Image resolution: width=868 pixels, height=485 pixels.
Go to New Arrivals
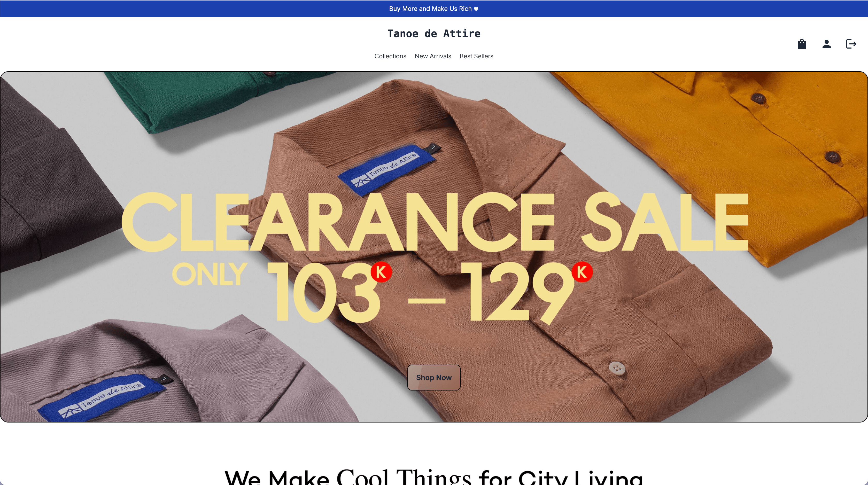433,56
